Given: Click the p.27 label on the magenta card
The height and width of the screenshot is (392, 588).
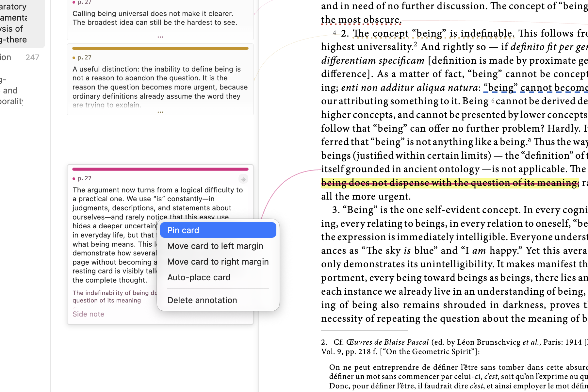Looking at the screenshot, I should 85,178.
